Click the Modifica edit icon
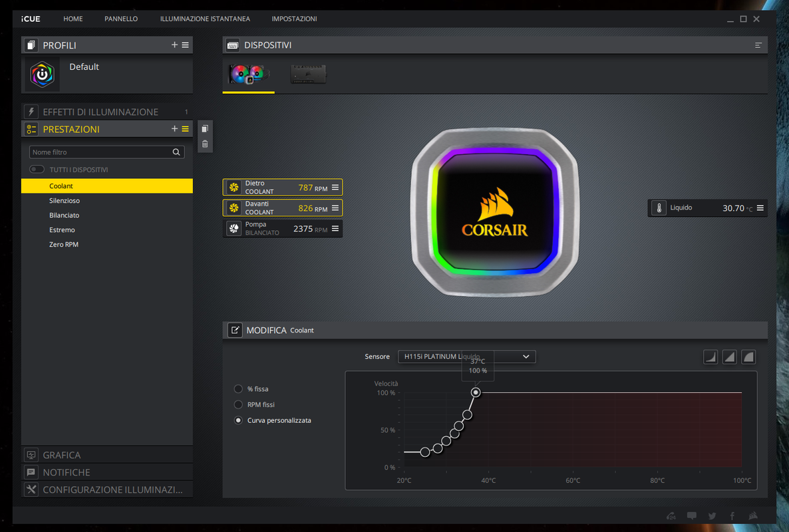Screen dimensions: 789x532 [235, 330]
